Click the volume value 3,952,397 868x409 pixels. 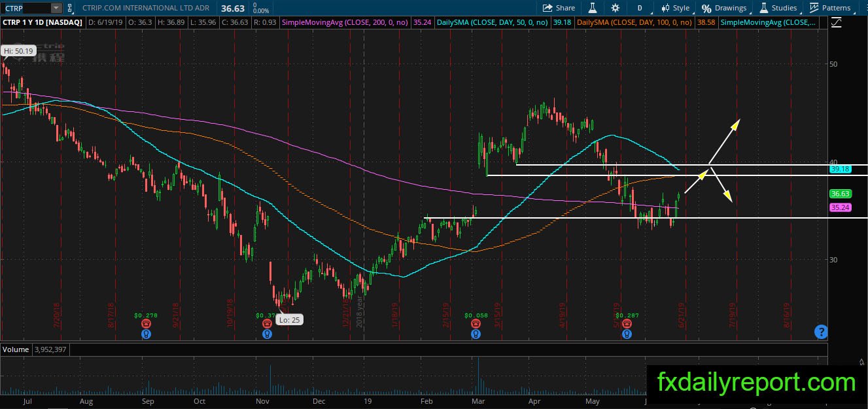(50, 349)
